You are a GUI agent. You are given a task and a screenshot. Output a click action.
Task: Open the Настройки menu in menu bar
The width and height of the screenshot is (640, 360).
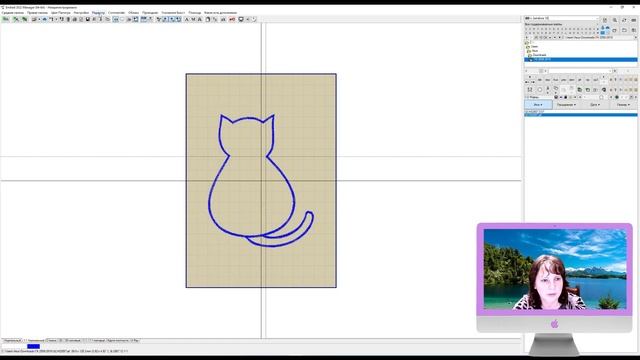(x=81, y=13)
